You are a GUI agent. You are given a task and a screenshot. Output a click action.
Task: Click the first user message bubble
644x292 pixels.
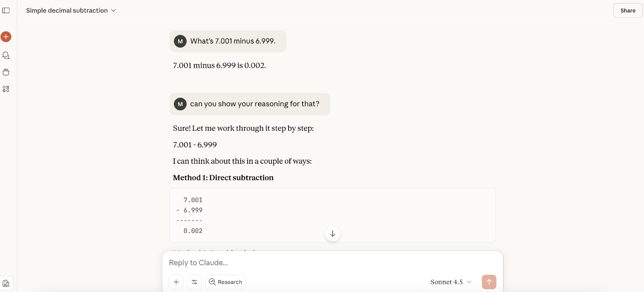(x=233, y=41)
